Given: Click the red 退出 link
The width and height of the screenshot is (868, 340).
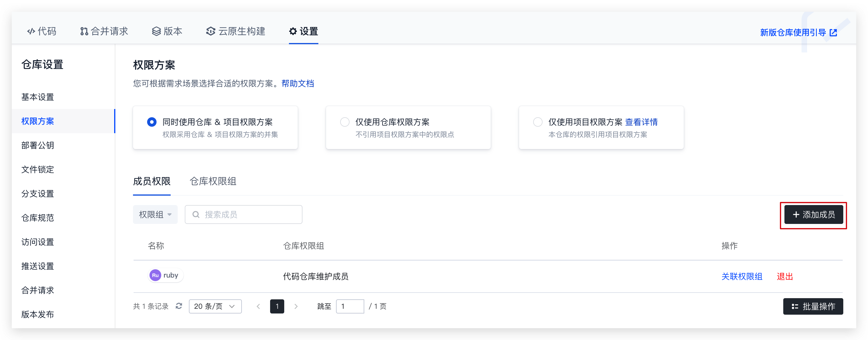Looking at the screenshot, I should coord(785,276).
